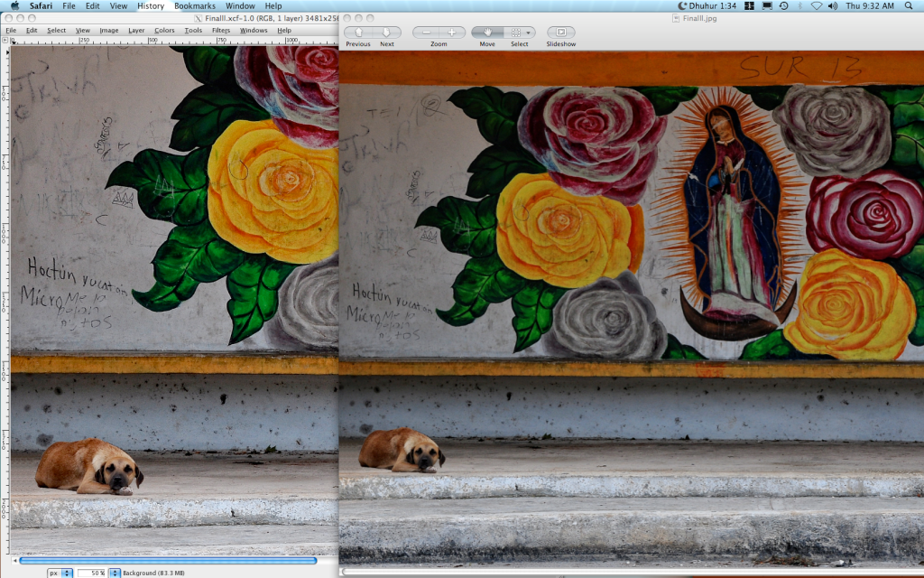Click the menu bar clock Thu 9:32 AM

[x=870, y=6]
